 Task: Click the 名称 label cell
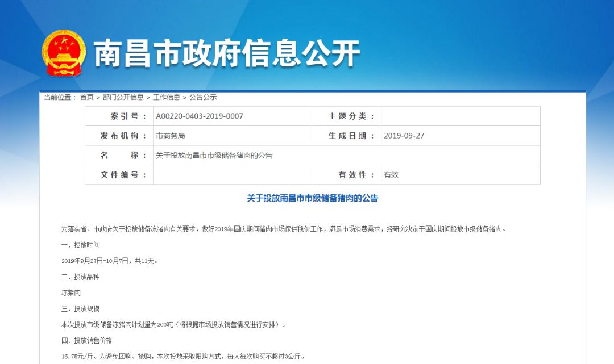click(119, 155)
